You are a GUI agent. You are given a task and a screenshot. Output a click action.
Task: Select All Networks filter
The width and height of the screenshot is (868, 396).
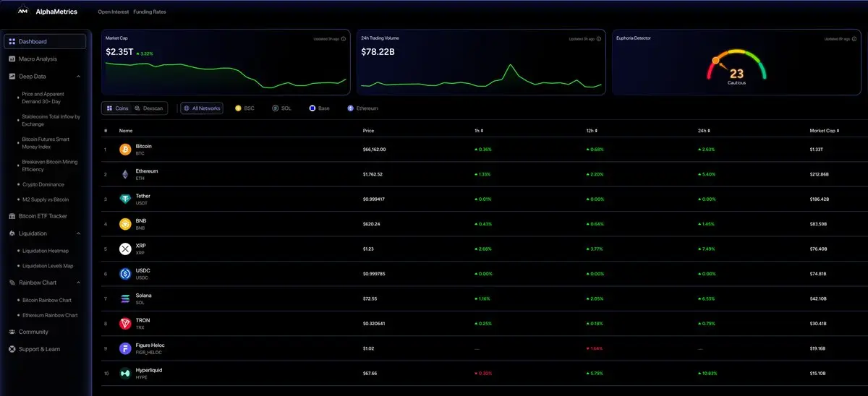(x=202, y=108)
